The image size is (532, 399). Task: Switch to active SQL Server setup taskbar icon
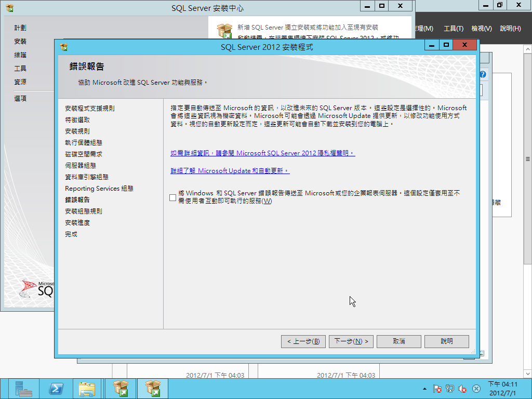point(153,389)
